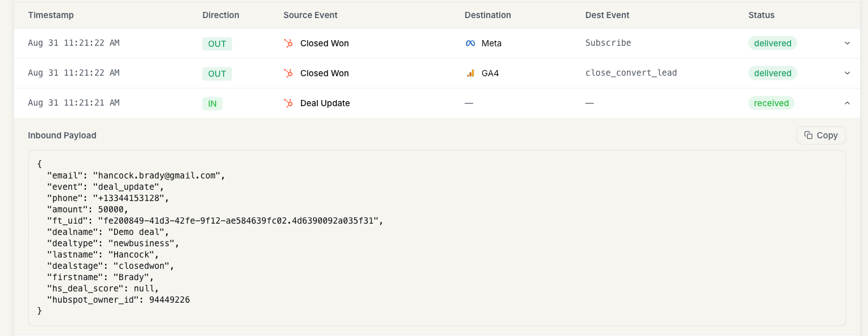868x336 pixels.
Task: Click the Direction column header
Action: pos(221,15)
